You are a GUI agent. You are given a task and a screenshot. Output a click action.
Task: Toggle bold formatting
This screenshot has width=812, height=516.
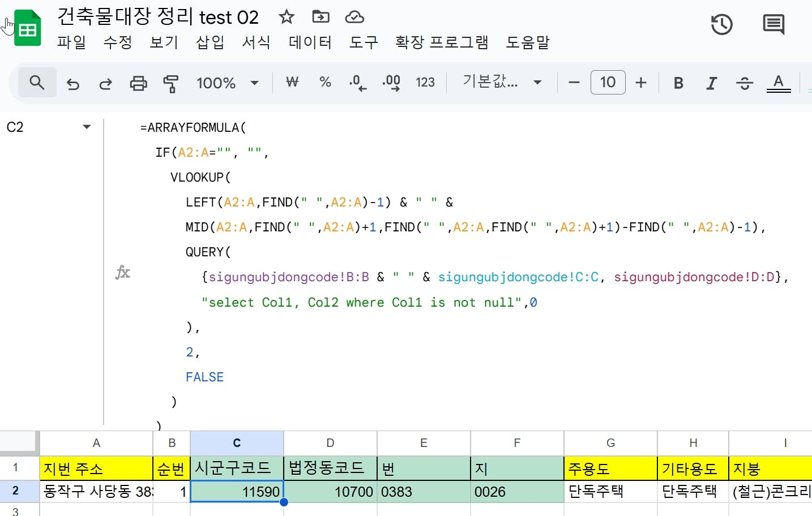pyautogui.click(x=678, y=83)
